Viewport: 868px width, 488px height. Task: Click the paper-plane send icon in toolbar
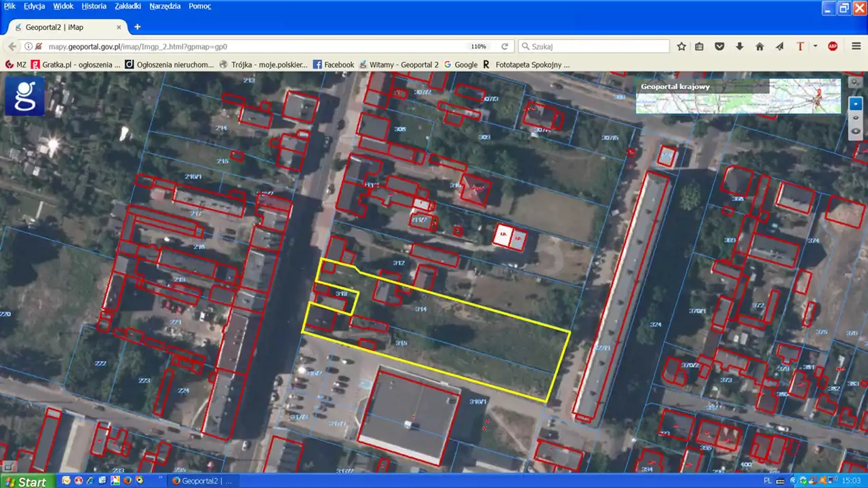point(779,46)
